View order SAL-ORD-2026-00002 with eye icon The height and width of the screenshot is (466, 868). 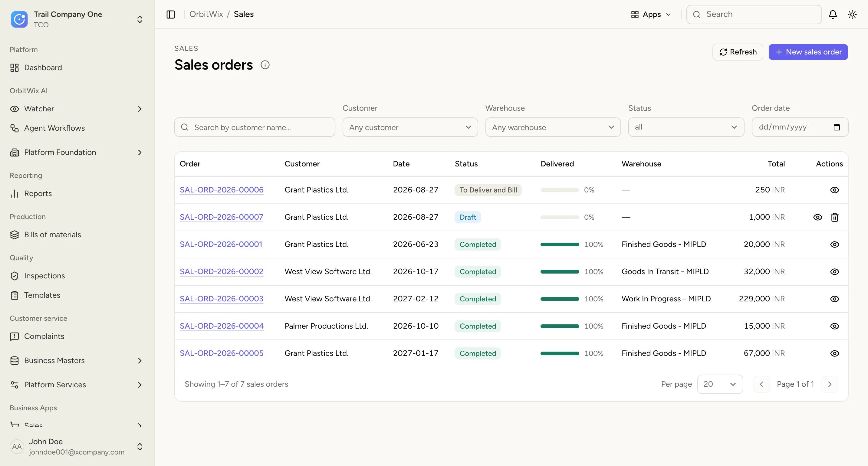(x=835, y=272)
